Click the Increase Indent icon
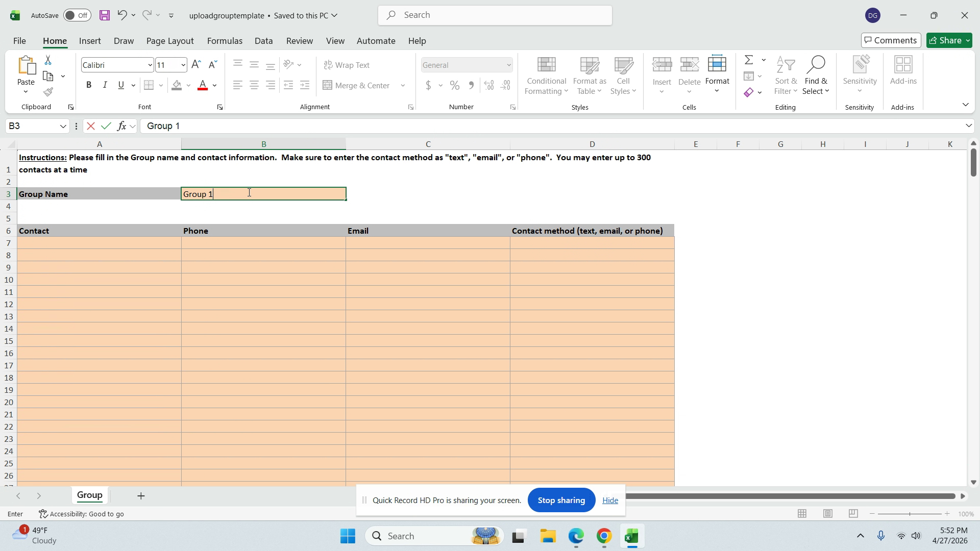The image size is (980, 551). click(305, 85)
